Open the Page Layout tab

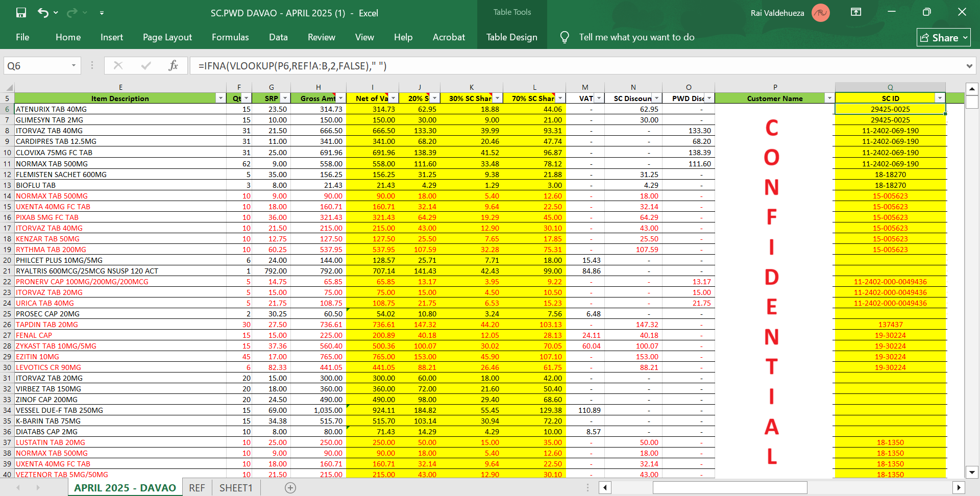pyautogui.click(x=167, y=37)
